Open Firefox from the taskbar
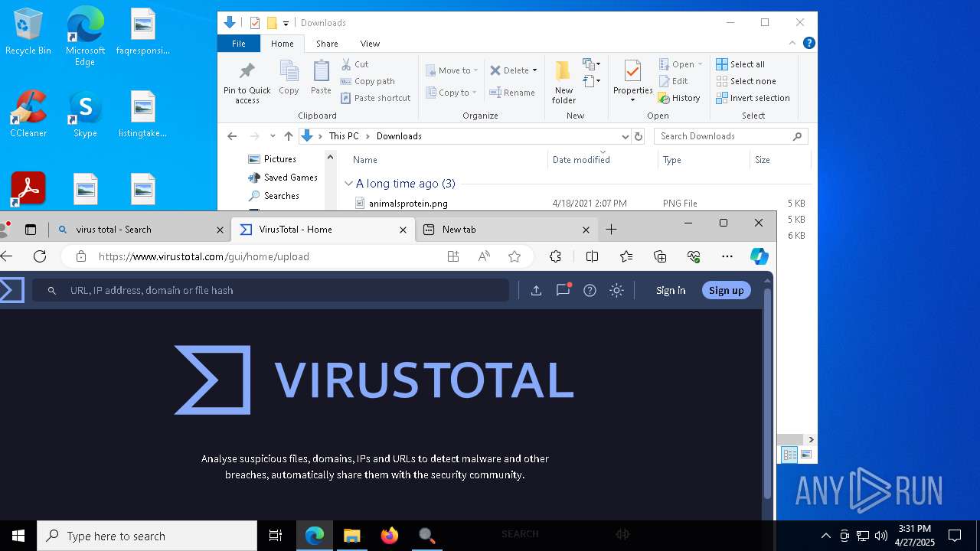This screenshot has height=551, width=980. pos(390,536)
